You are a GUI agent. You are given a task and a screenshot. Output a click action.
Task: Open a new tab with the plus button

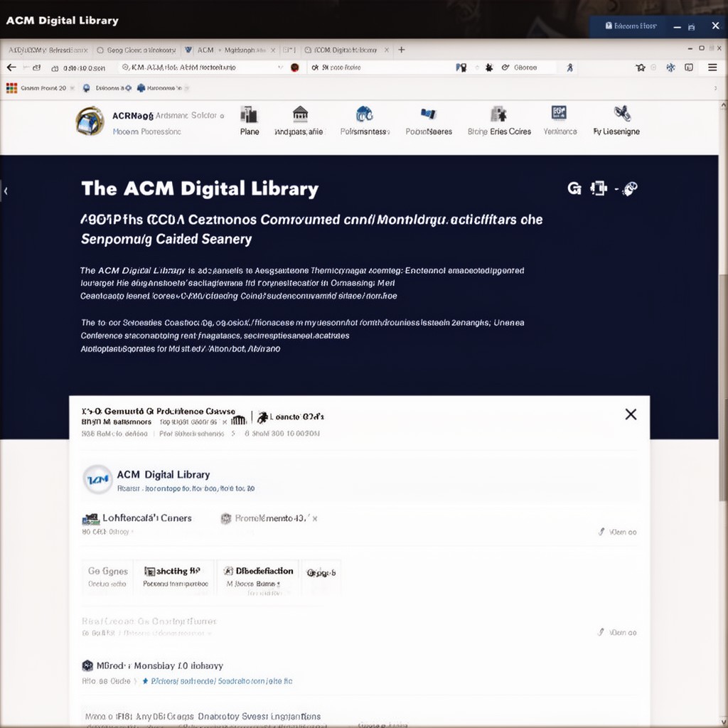tap(402, 50)
